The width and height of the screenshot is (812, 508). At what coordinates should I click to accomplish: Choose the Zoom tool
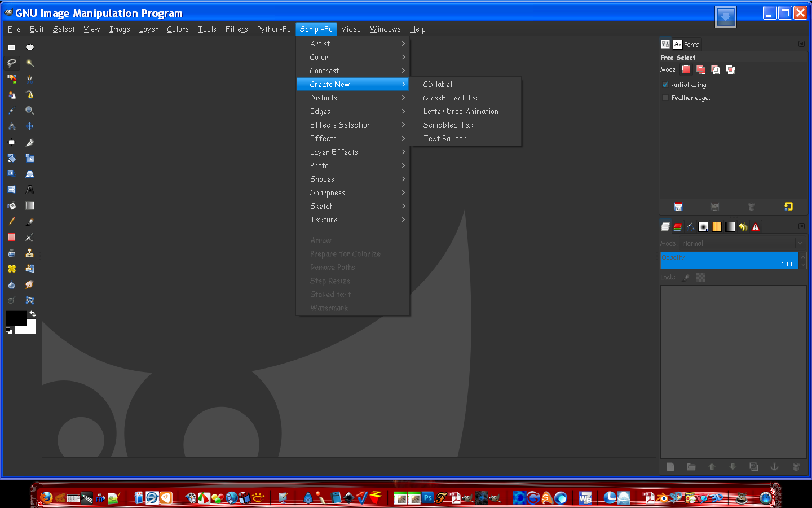point(29,111)
